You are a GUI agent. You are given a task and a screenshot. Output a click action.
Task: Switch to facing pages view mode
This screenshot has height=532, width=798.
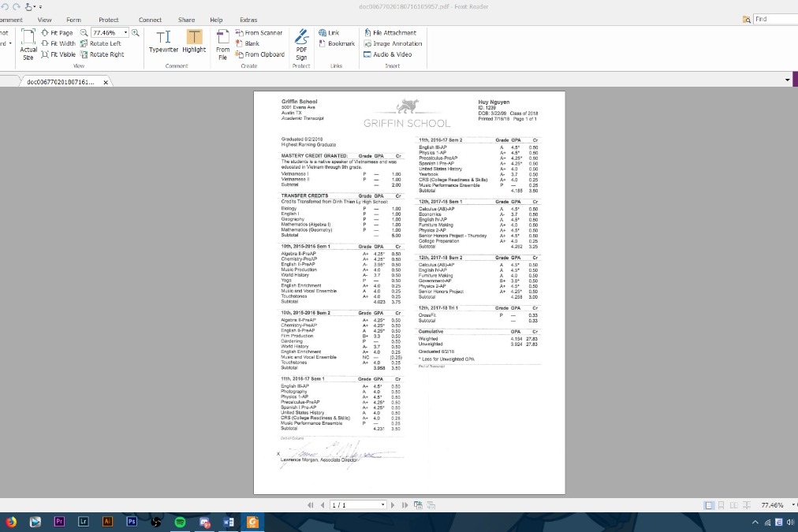coord(733,504)
